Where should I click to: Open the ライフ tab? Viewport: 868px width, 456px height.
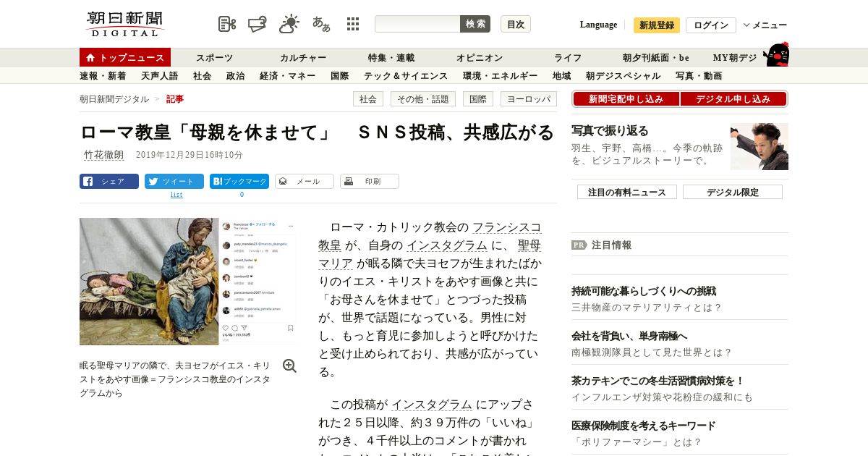click(568, 57)
